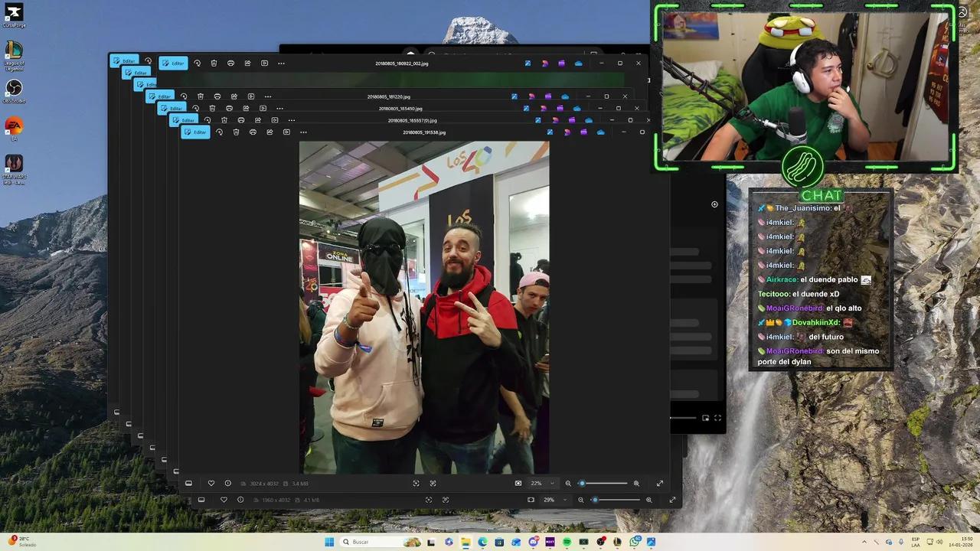Share the photo via the share icon

pyautogui.click(x=269, y=132)
